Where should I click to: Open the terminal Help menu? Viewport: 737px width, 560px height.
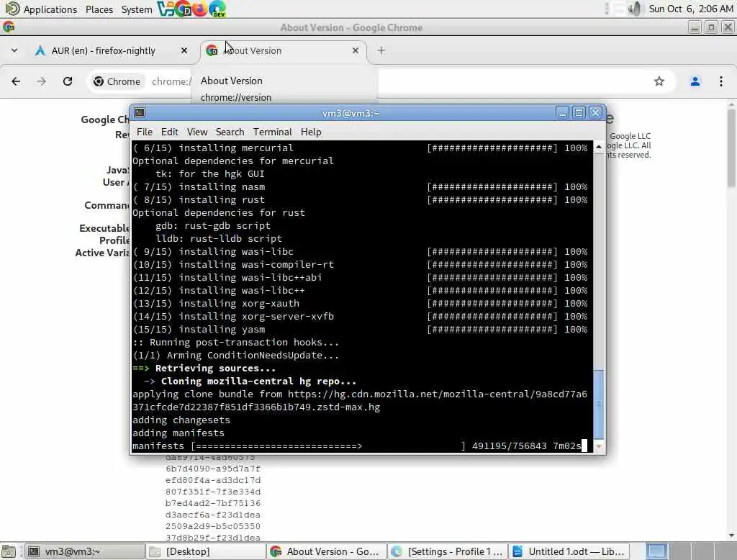coord(311,132)
